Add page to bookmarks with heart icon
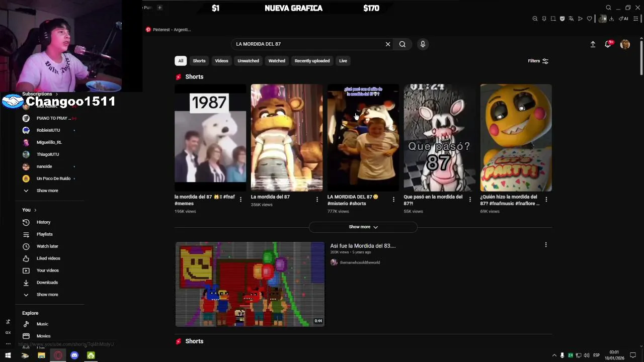Viewport: 644px width, 362px height. point(589,19)
